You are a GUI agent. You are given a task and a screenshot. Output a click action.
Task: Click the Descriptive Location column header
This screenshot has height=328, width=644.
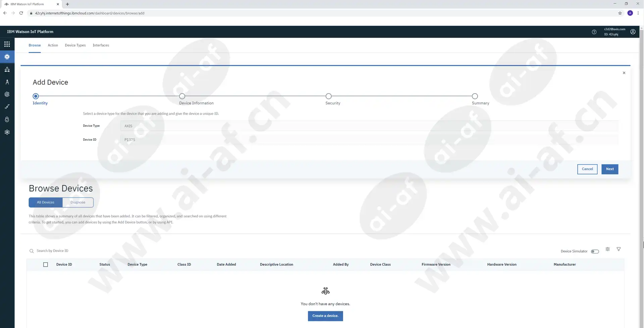[x=276, y=265]
